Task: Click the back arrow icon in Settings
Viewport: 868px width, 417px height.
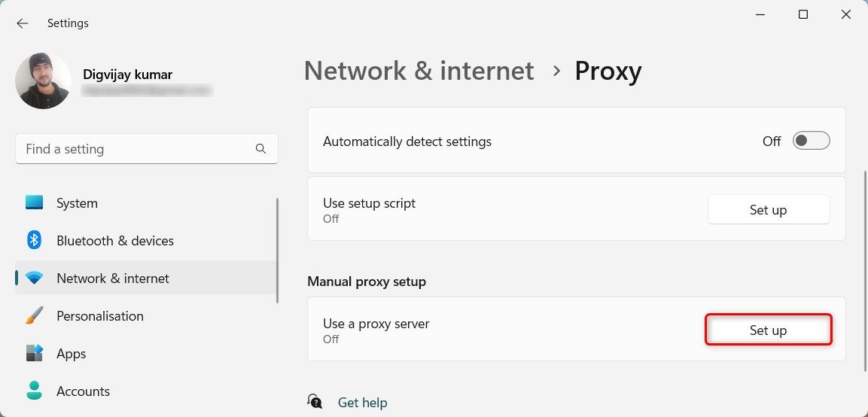Action: click(x=23, y=23)
